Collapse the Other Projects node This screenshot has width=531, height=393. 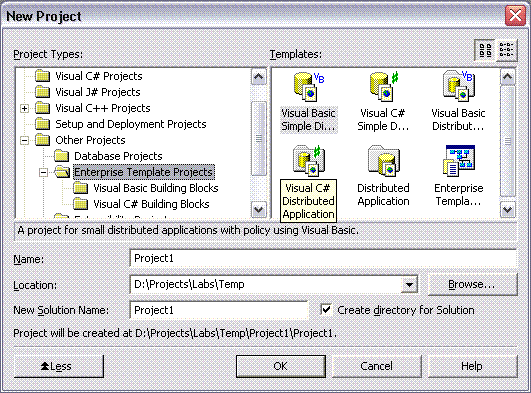click(24, 140)
